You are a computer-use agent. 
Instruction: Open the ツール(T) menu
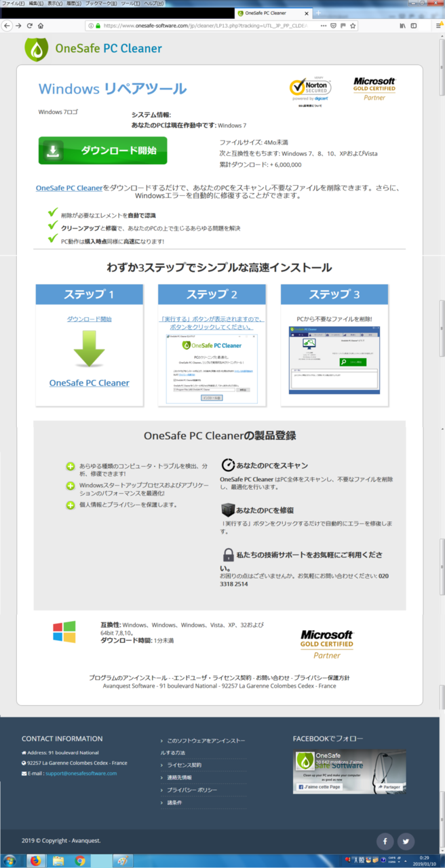pyautogui.click(x=130, y=3)
